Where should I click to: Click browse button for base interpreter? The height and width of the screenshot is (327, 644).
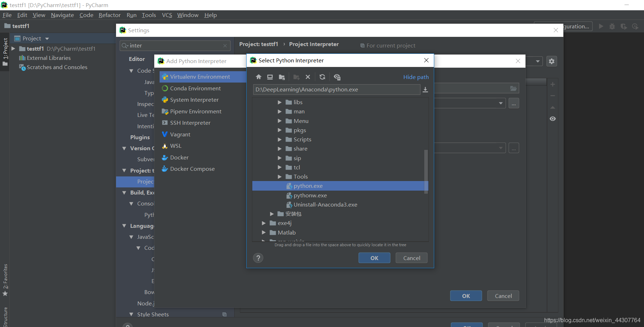pos(514,103)
